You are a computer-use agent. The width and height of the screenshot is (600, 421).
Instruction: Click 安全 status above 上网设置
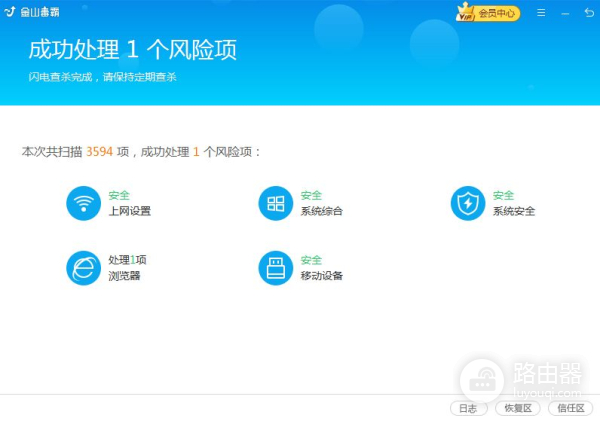[x=119, y=195]
